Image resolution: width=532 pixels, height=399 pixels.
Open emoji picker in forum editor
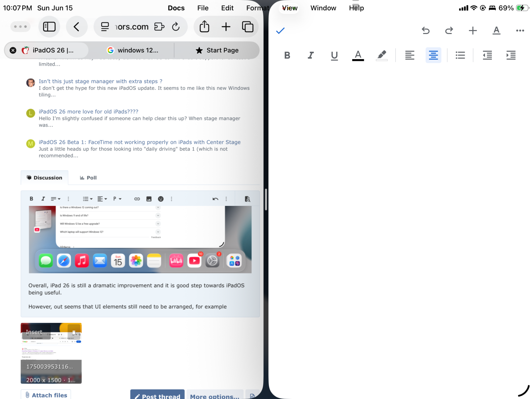point(161,199)
